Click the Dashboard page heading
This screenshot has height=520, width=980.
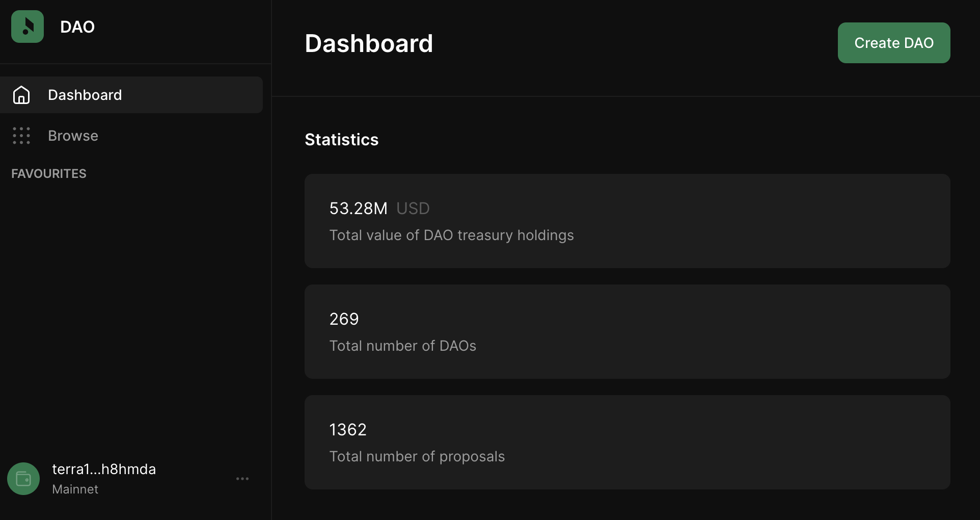pos(369,43)
